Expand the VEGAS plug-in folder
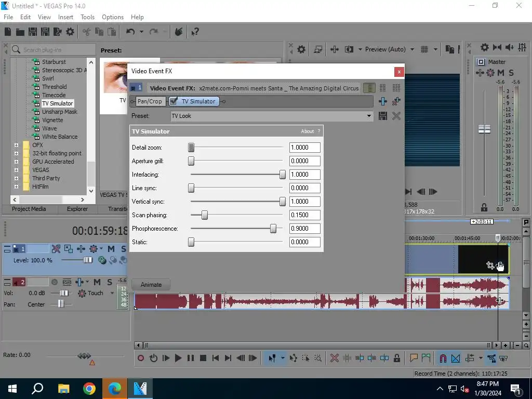The image size is (532, 399). [16, 170]
